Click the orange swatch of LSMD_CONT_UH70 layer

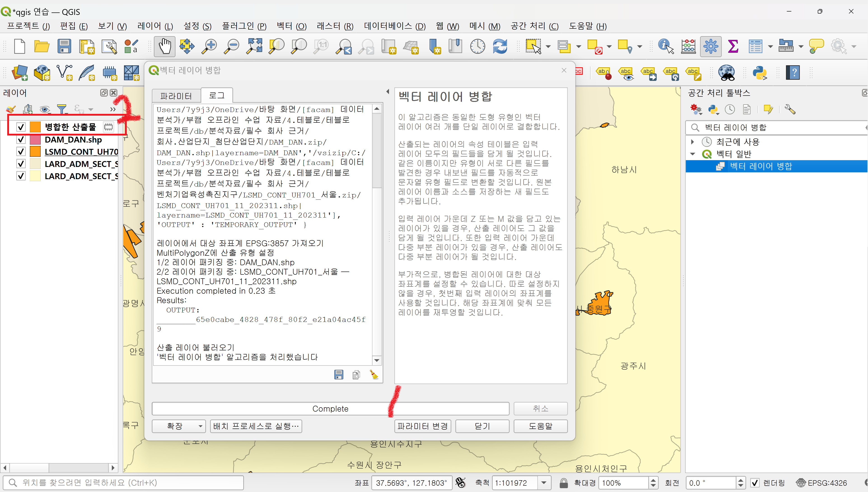tap(35, 152)
